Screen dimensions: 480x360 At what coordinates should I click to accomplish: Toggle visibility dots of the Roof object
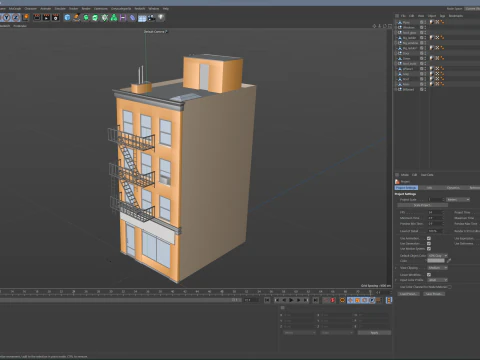tap(425, 79)
